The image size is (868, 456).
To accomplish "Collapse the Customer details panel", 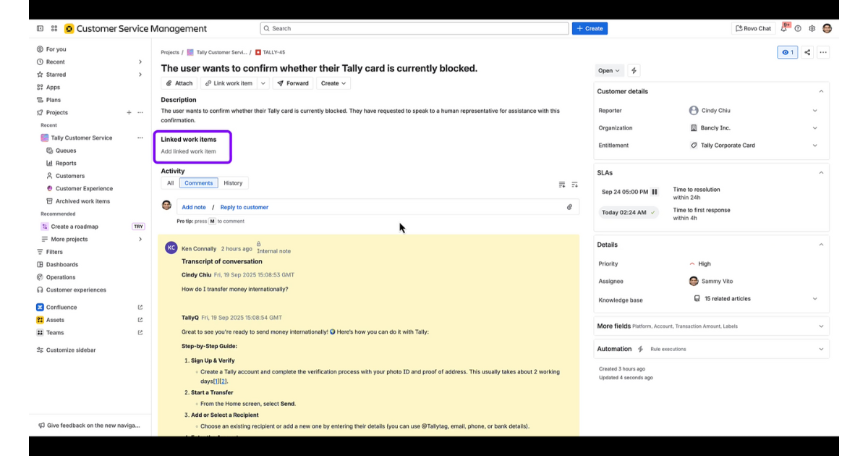I will [x=821, y=92].
